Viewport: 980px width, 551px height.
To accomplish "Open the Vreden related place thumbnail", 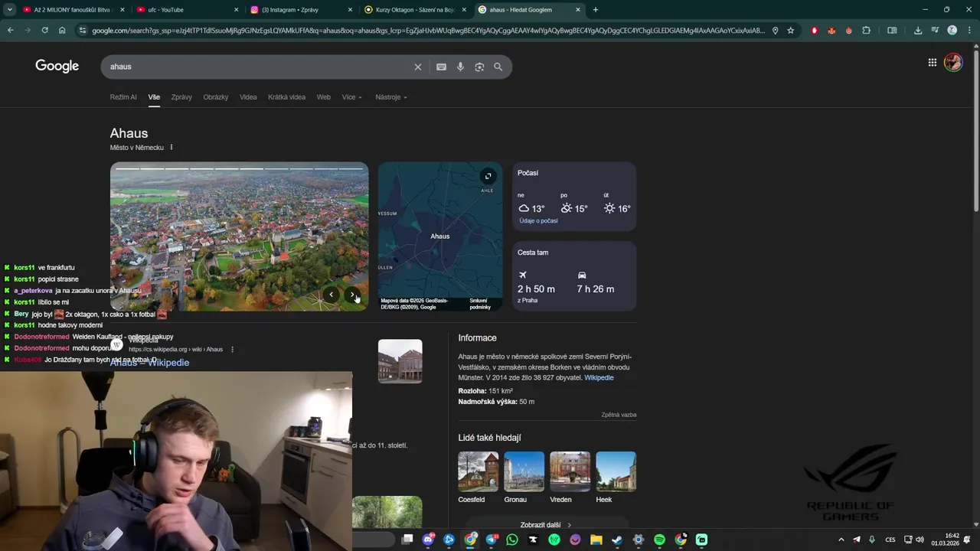I will click(x=570, y=471).
